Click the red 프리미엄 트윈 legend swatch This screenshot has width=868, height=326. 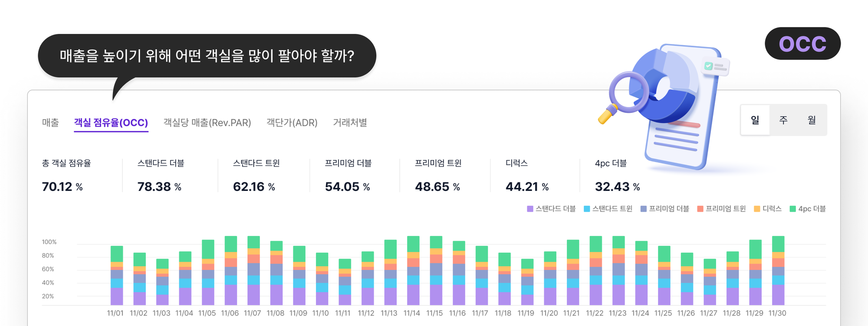tap(700, 209)
